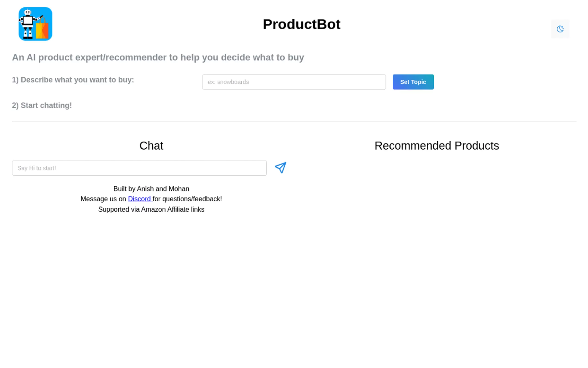Send chat message with paper plane icon

click(280, 168)
